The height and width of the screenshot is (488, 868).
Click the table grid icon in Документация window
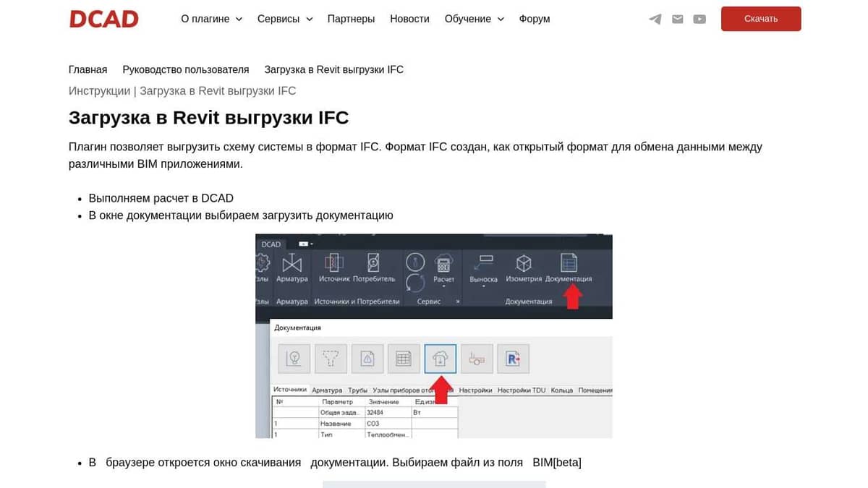tap(403, 358)
